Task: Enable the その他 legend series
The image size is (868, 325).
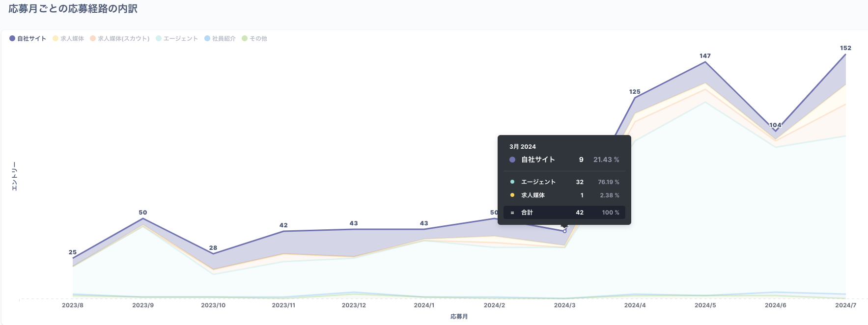Action: click(x=254, y=38)
